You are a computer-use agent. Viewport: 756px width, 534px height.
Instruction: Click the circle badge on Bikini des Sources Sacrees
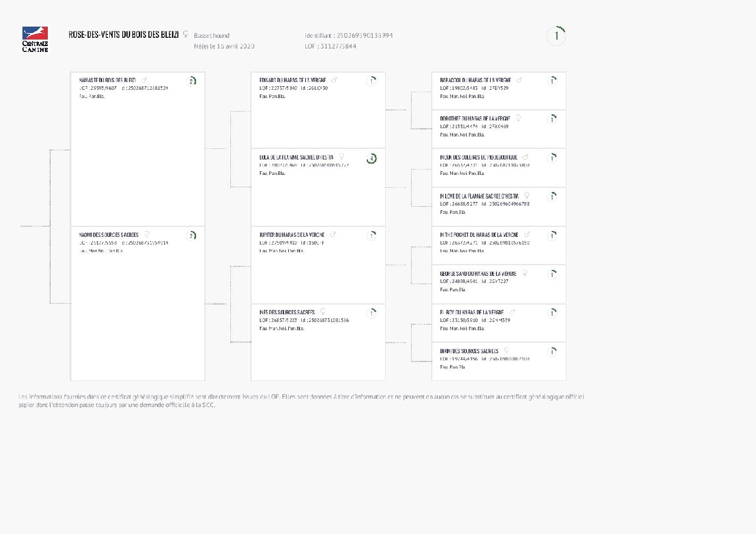[x=552, y=352]
